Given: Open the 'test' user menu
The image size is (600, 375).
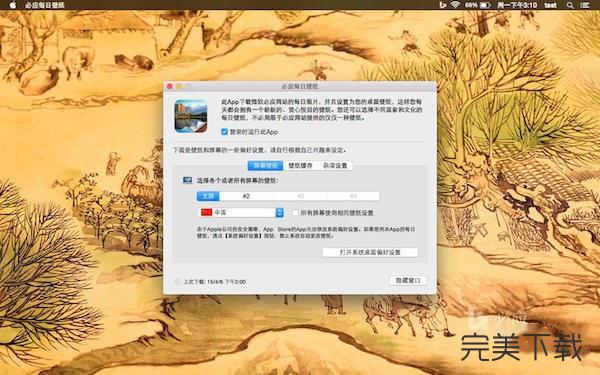Looking at the screenshot, I should (x=551, y=5).
